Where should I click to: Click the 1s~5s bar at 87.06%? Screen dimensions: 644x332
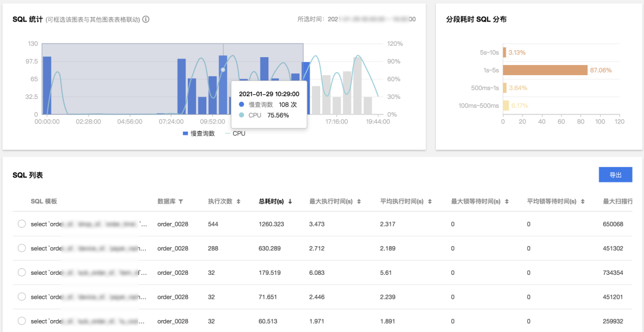(x=545, y=70)
